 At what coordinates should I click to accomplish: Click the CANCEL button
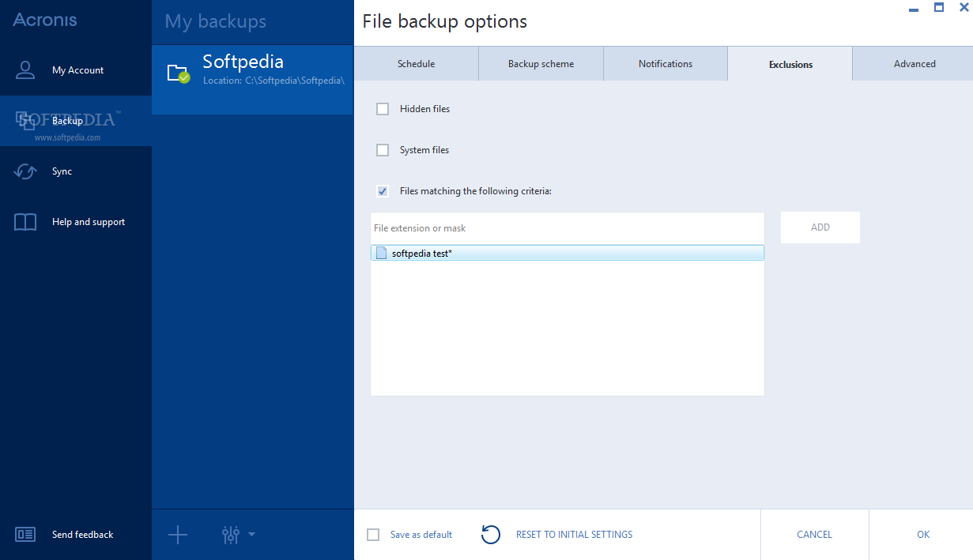point(814,535)
